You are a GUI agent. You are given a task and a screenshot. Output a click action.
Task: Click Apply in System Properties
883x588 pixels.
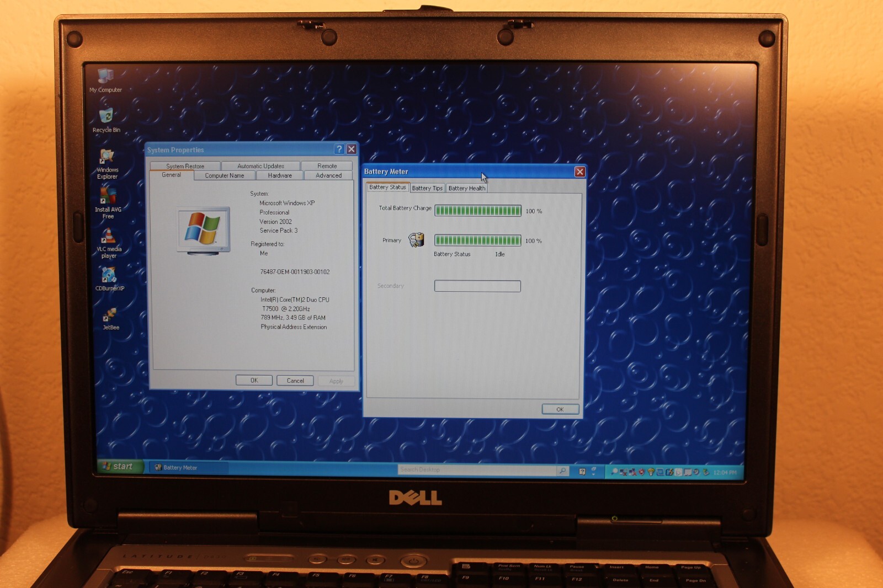[x=336, y=381]
